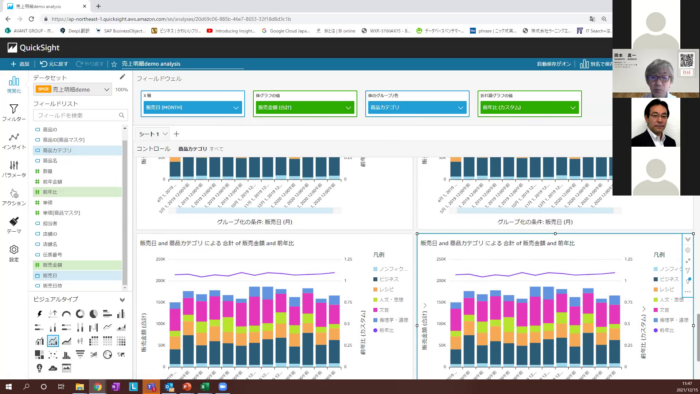The height and width of the screenshot is (394, 700).
Task: Select the donut chart visual type
Action: [80, 314]
